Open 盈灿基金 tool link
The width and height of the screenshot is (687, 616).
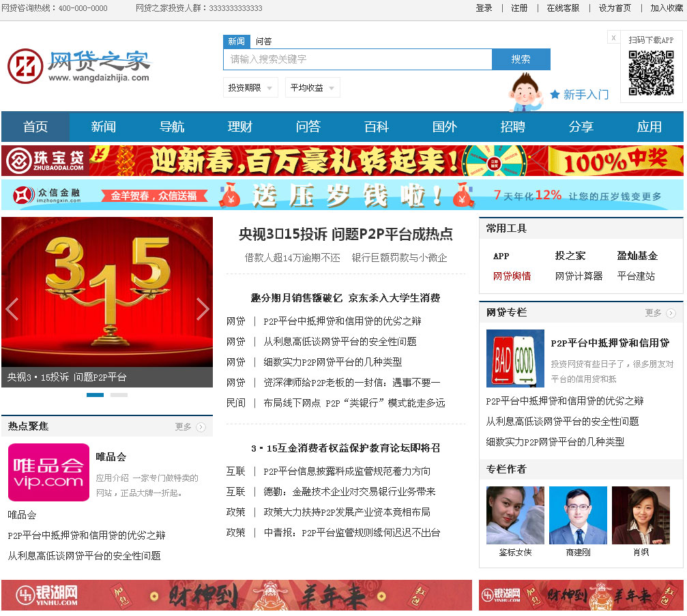coord(637,256)
